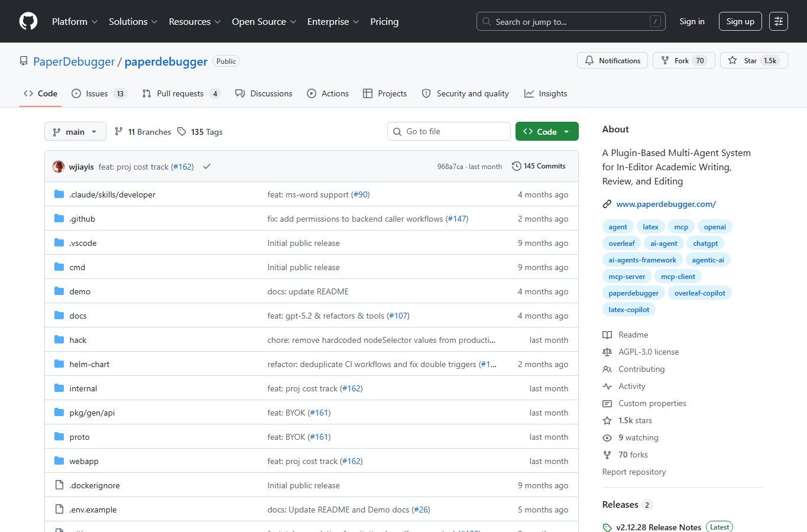The width and height of the screenshot is (807, 532).
Task: Click the .dockerignore file icon
Action: point(59,485)
